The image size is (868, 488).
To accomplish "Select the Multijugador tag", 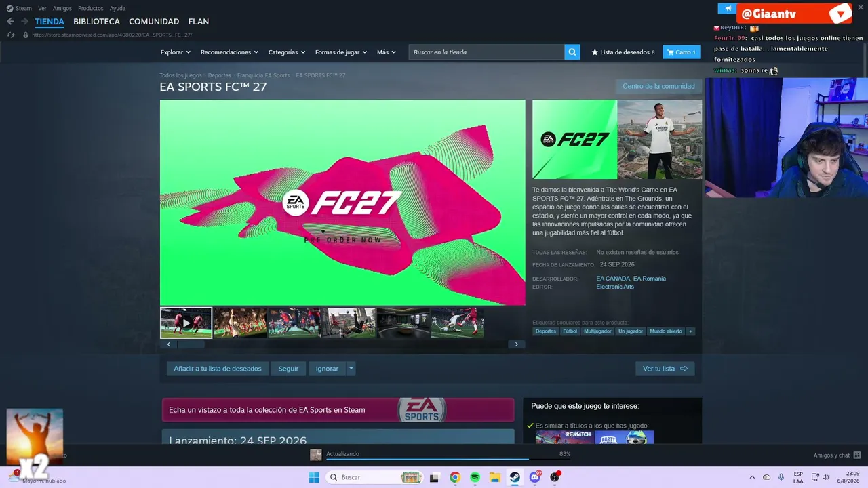I will [x=597, y=331].
